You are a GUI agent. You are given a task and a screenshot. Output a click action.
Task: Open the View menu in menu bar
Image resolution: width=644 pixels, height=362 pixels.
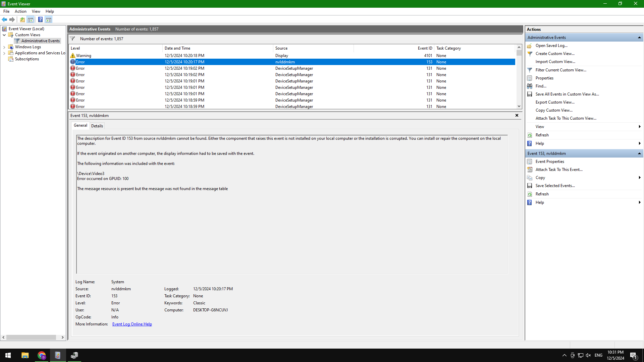36,11
